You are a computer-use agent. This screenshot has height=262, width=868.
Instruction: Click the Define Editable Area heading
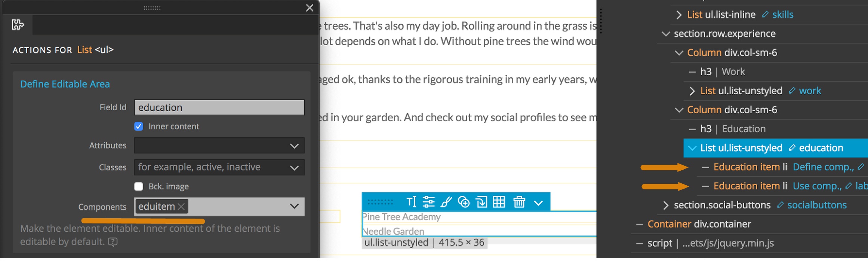pyautogui.click(x=65, y=84)
